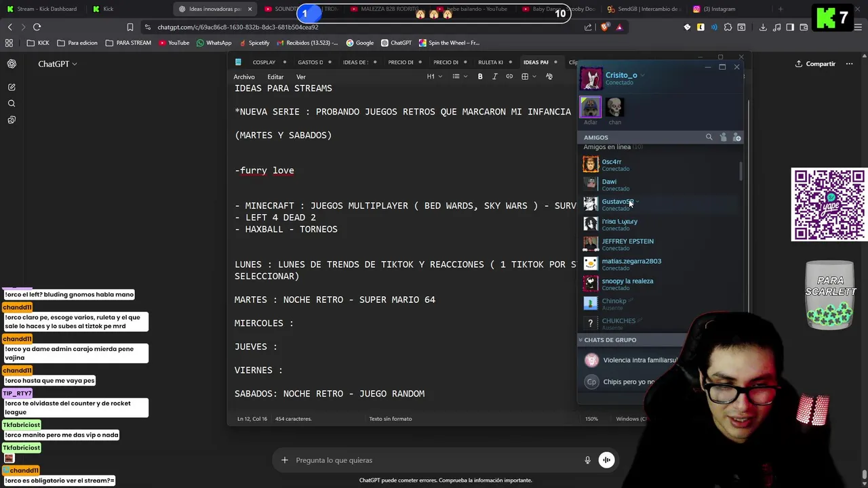Click the plus attach icon in prompt
Screen dimensions: 868x488
285,460
